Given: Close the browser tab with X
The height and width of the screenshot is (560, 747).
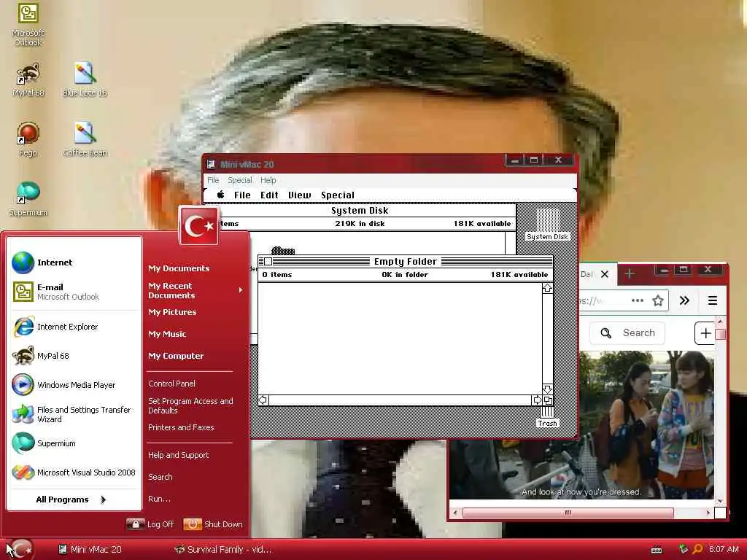Looking at the screenshot, I should pos(605,274).
